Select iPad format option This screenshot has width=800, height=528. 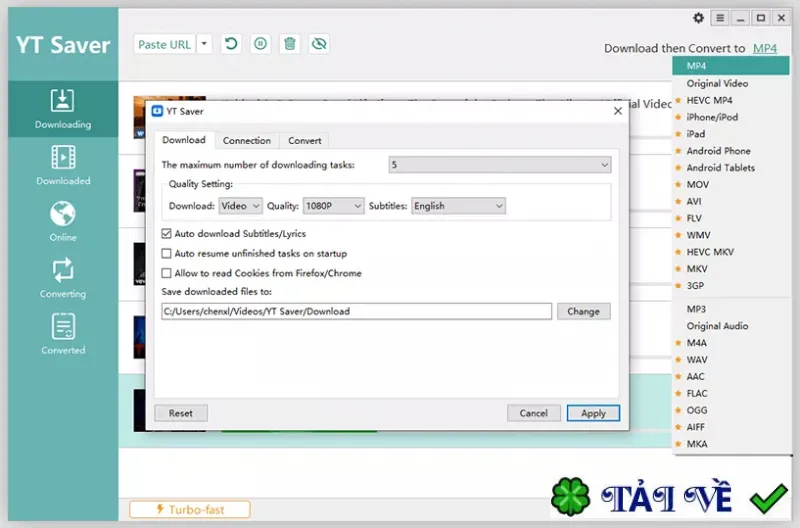[x=731, y=134]
